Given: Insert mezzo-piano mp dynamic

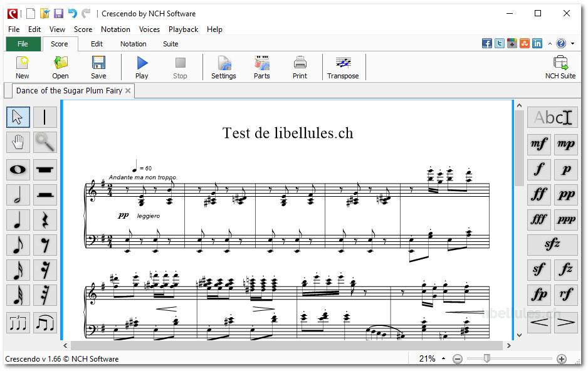Looking at the screenshot, I should pos(566,144).
